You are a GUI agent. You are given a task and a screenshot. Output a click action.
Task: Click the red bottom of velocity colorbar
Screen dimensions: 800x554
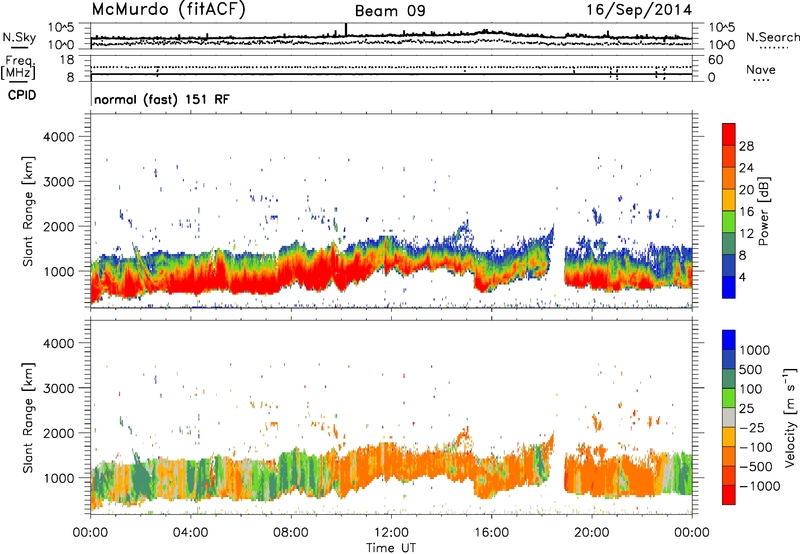(729, 495)
